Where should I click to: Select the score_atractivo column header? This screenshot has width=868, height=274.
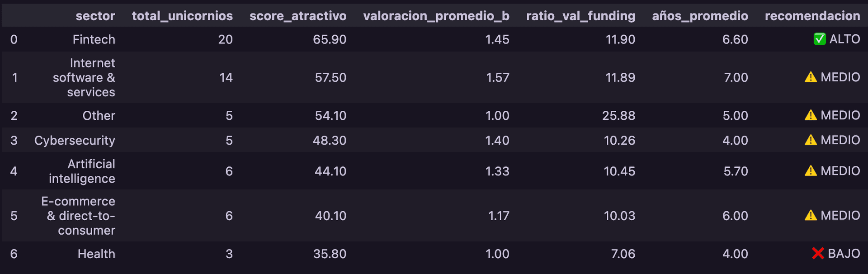(x=298, y=16)
